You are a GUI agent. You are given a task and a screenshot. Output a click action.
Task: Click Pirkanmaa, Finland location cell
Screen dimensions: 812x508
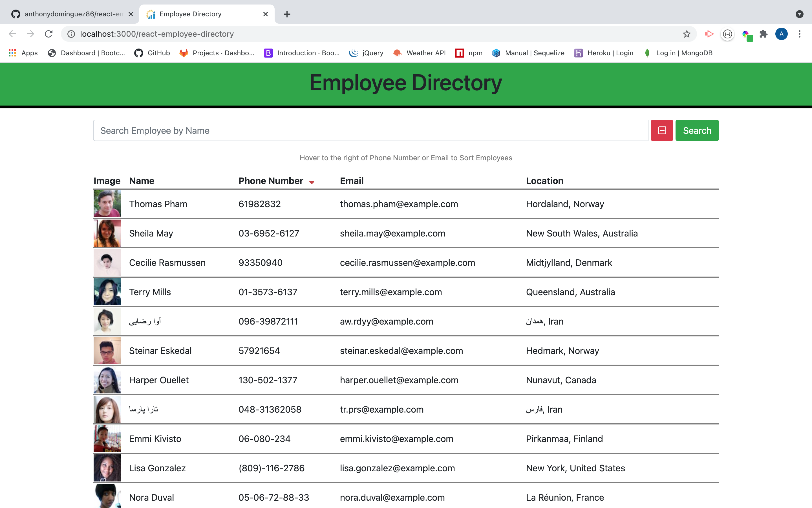[x=564, y=439]
